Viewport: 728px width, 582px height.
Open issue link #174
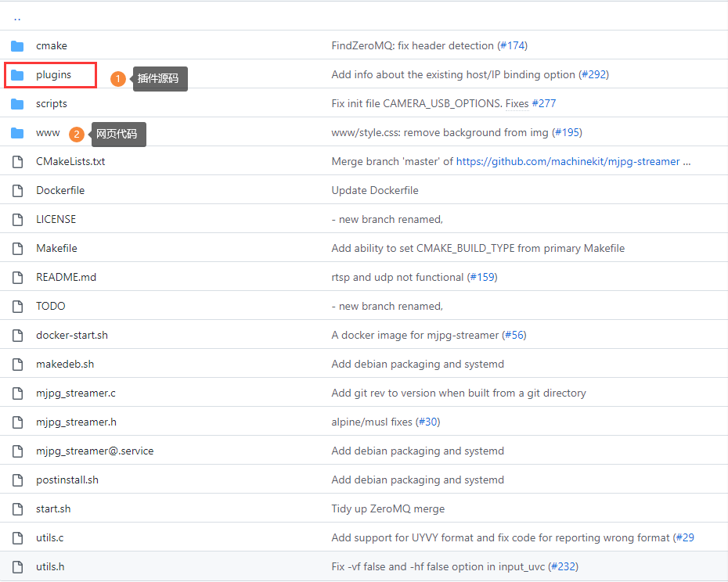coord(513,46)
